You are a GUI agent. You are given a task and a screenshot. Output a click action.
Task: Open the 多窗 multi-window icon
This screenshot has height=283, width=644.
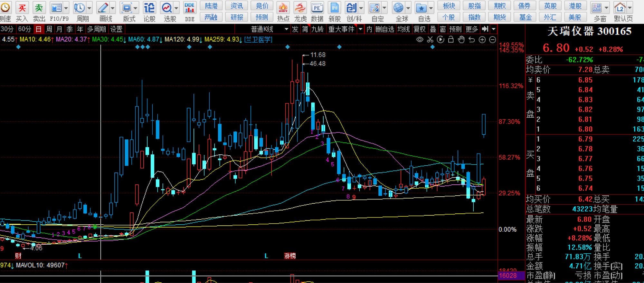597,8
